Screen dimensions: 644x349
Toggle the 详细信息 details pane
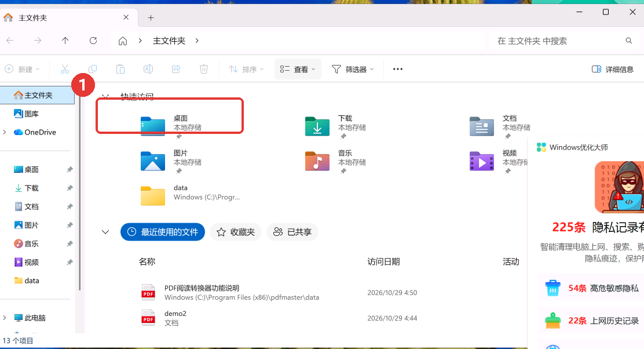tap(612, 69)
